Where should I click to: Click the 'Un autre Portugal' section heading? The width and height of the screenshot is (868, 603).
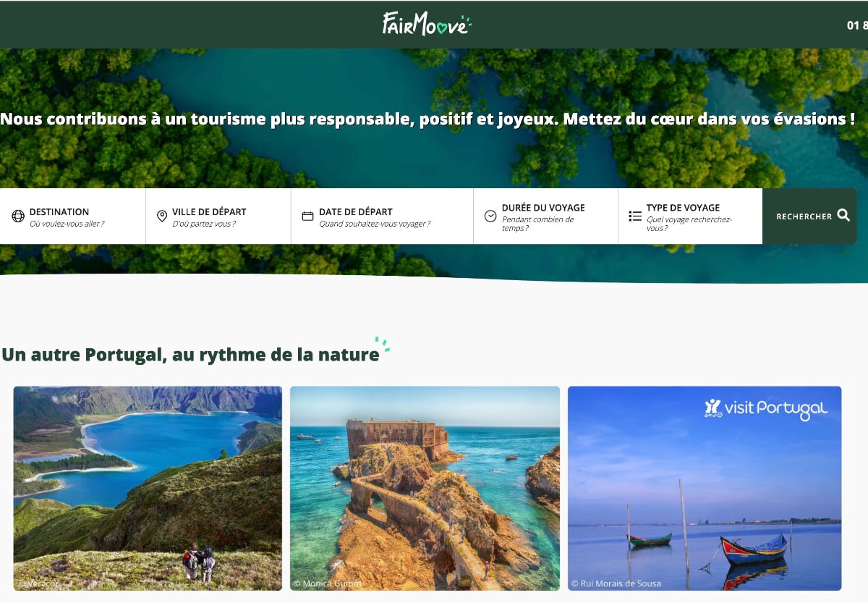[x=190, y=355]
